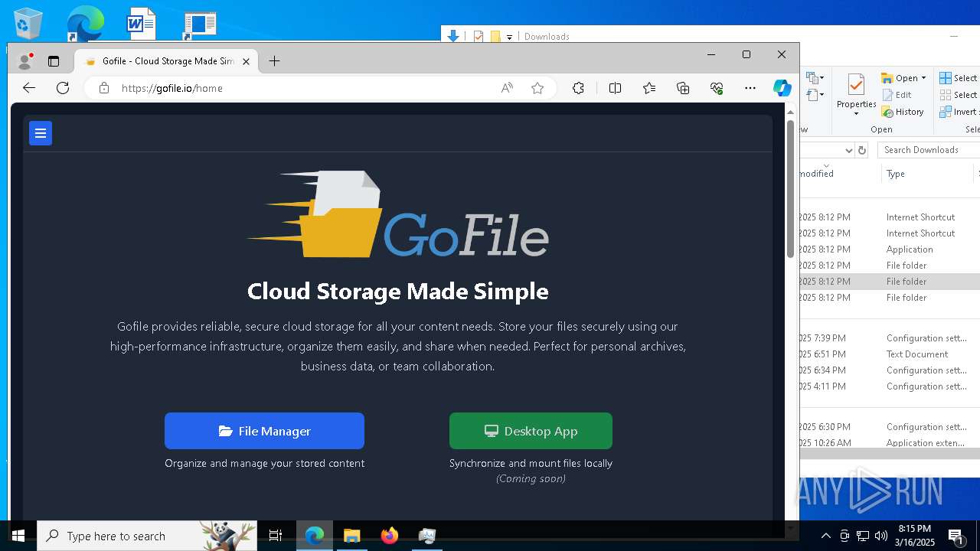Select the Text Document row

(x=890, y=354)
